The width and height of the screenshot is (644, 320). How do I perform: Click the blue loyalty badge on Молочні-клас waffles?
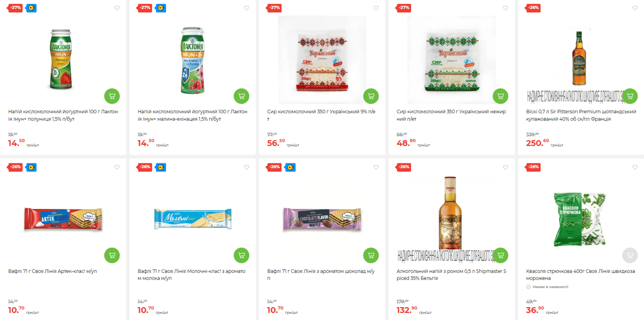[161, 167]
